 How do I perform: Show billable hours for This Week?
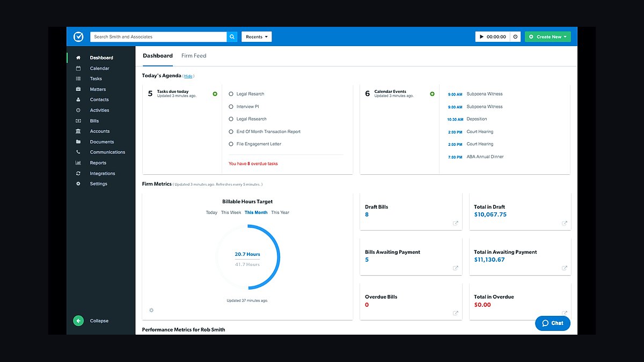[231, 212]
